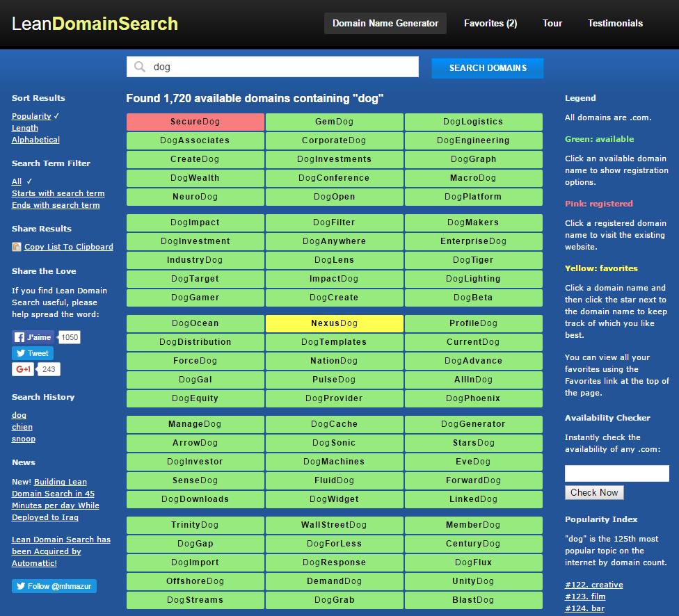Open #122. creative popularity link
679x616 pixels.
(x=593, y=585)
